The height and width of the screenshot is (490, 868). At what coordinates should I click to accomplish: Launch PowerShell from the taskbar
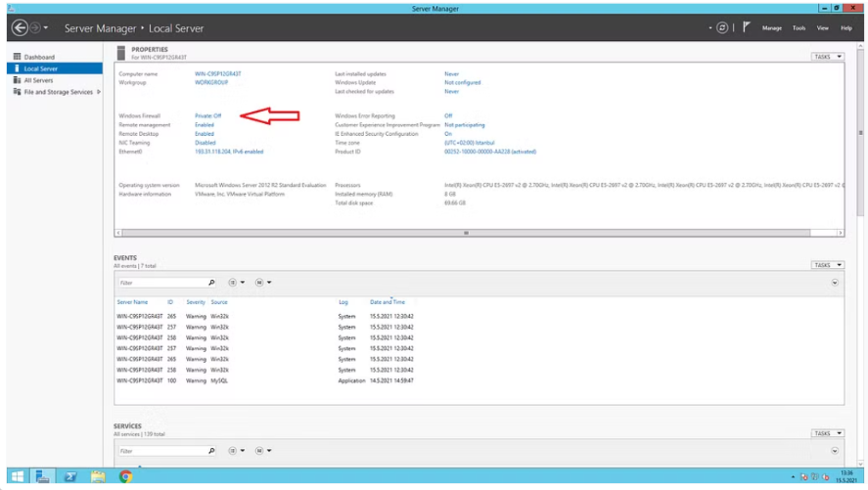coord(70,476)
